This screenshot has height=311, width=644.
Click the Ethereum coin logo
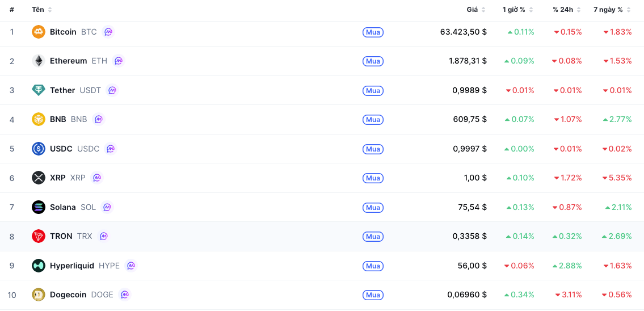(39, 61)
